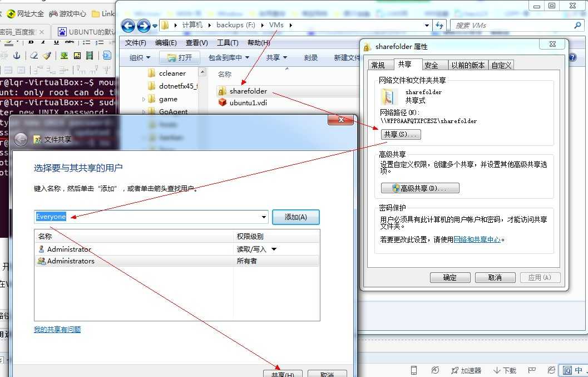Toggle italic formatting in the editor toolbar

43,42
